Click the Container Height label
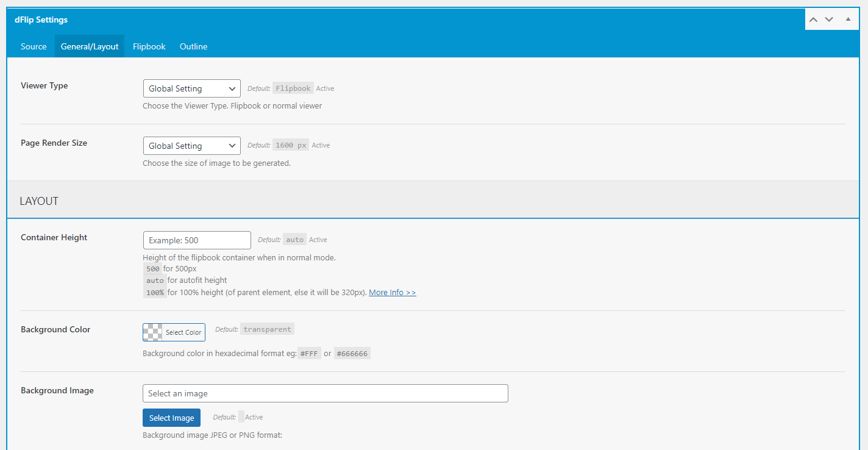 pos(54,238)
